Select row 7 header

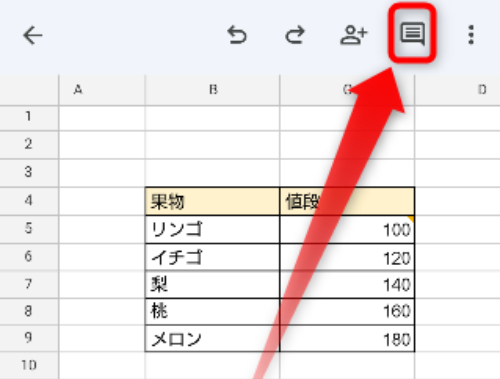pyautogui.click(x=29, y=284)
